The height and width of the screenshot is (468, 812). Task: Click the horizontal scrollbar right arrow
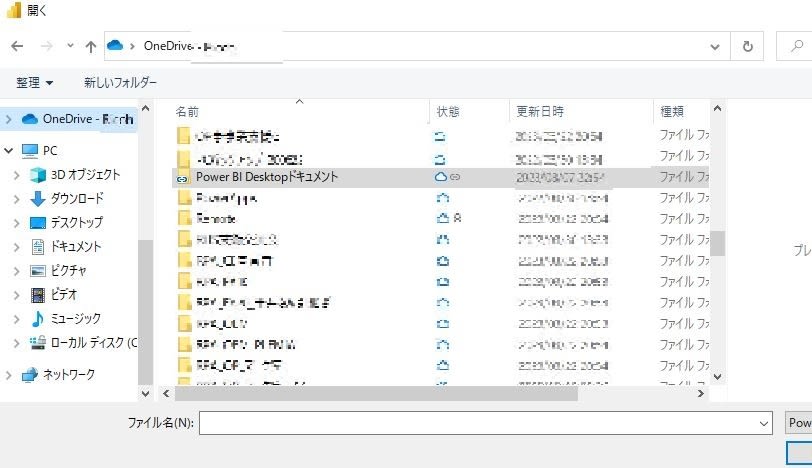pos(701,393)
